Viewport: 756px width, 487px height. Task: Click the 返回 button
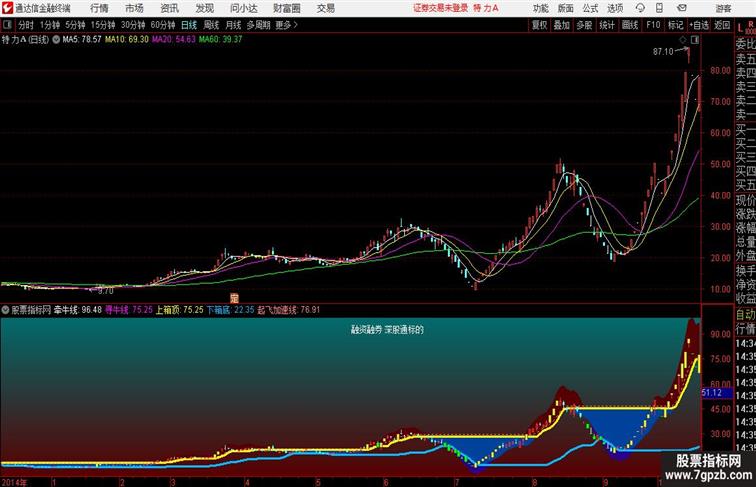[x=722, y=25]
